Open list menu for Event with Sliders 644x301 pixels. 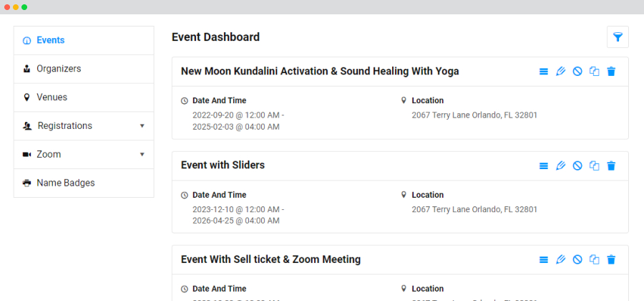click(x=544, y=166)
